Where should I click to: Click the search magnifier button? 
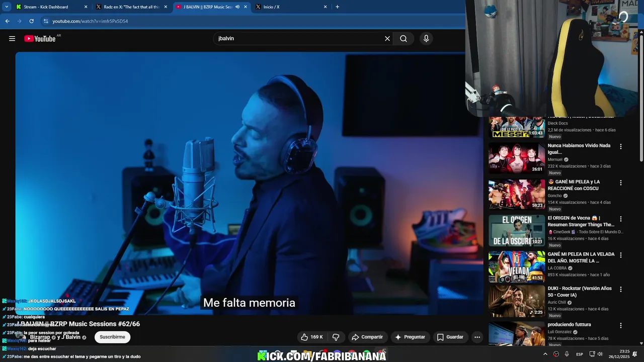404,39
